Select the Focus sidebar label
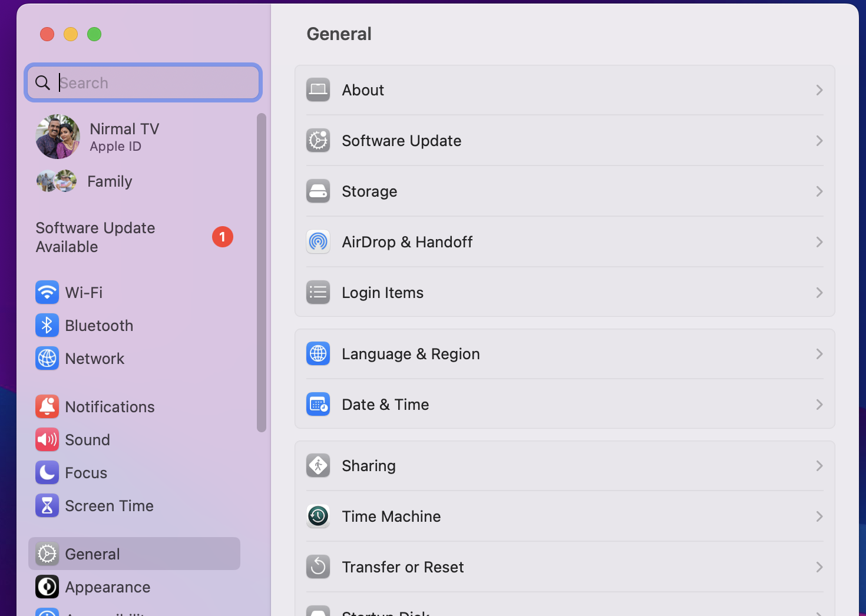The image size is (866, 616). 86,472
